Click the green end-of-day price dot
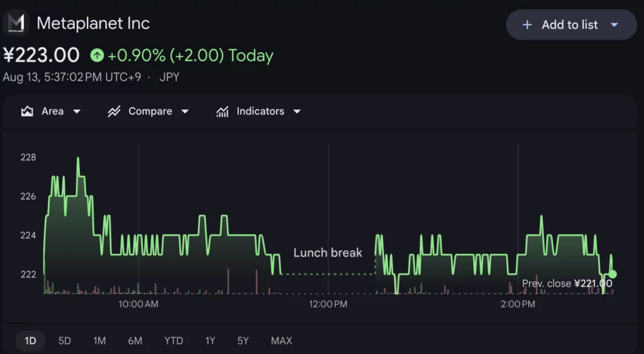This screenshot has width=644, height=354. pos(613,274)
